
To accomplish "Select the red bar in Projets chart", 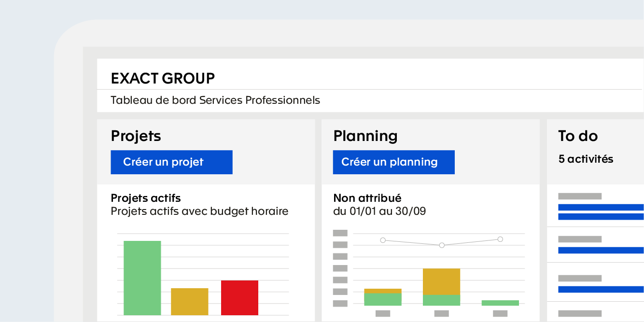I will pos(239,298).
